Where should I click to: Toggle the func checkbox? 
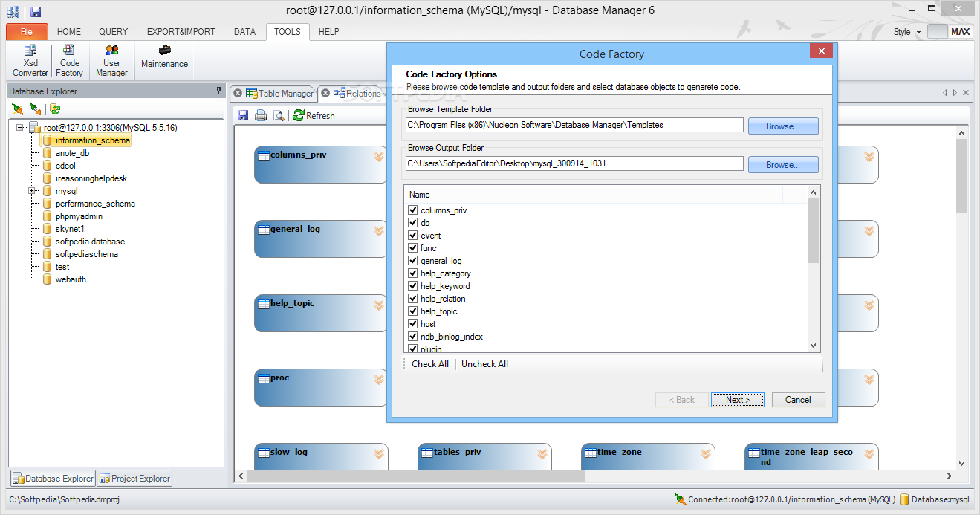413,248
